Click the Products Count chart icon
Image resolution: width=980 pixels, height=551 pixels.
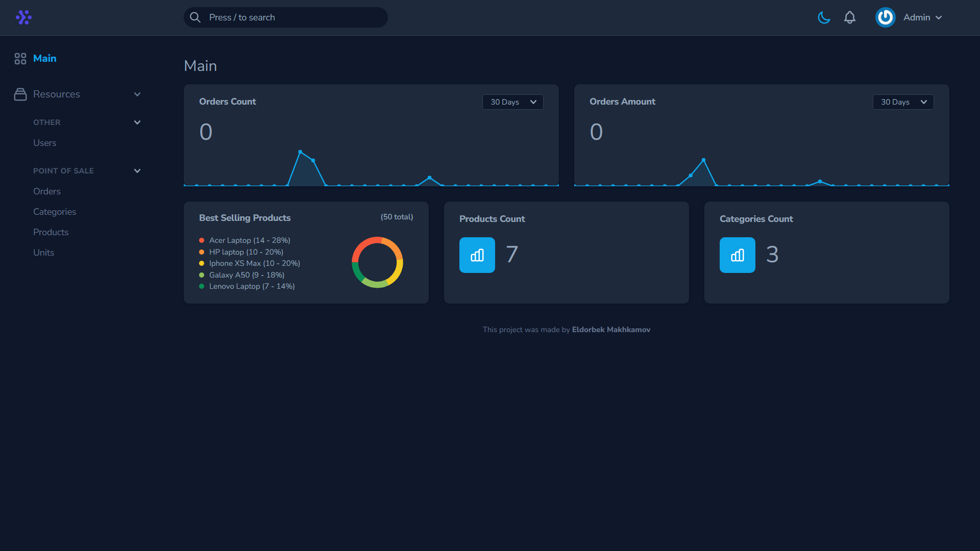[x=477, y=255]
